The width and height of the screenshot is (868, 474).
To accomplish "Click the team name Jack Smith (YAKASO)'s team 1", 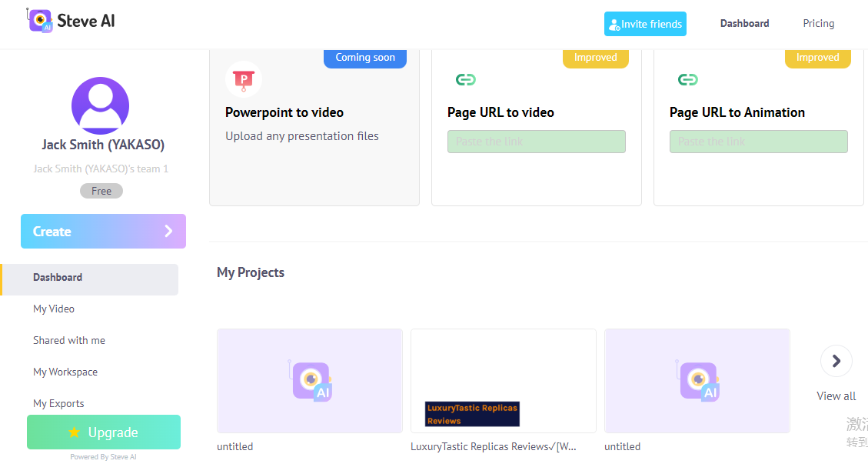I will [x=100, y=169].
